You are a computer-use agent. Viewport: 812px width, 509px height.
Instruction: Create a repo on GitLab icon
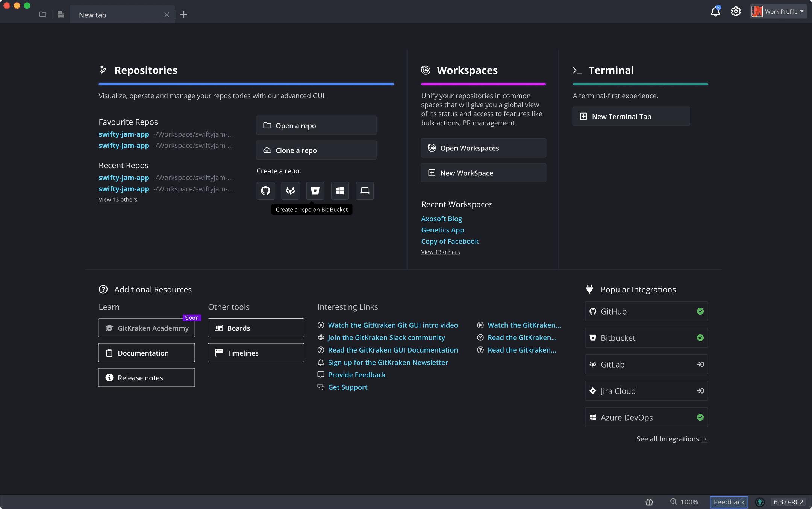click(290, 191)
